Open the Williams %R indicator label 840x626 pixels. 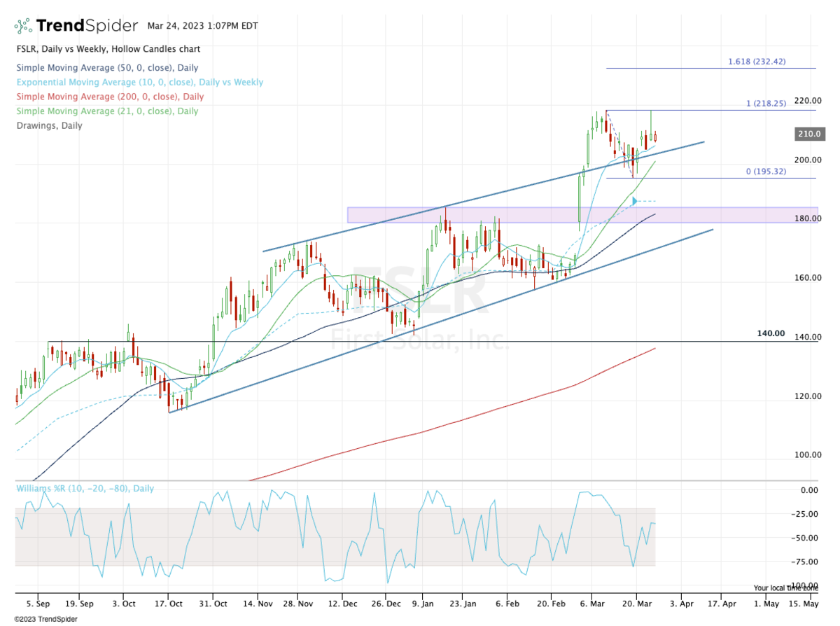84,489
